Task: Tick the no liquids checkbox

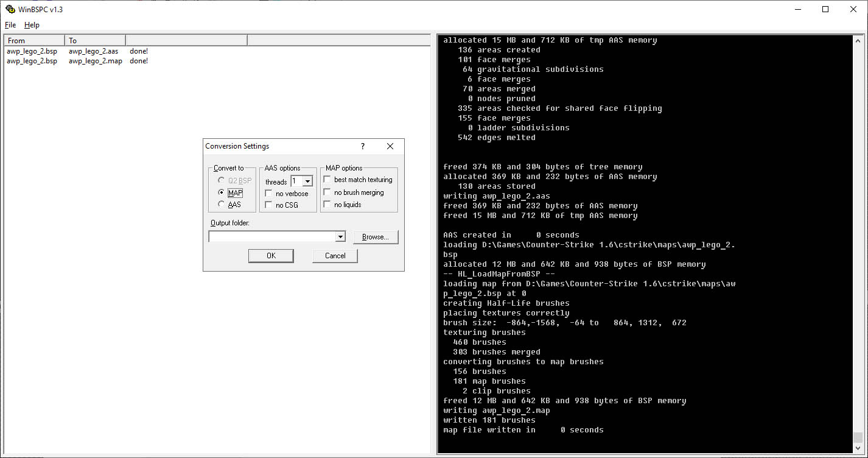Action: [327, 205]
